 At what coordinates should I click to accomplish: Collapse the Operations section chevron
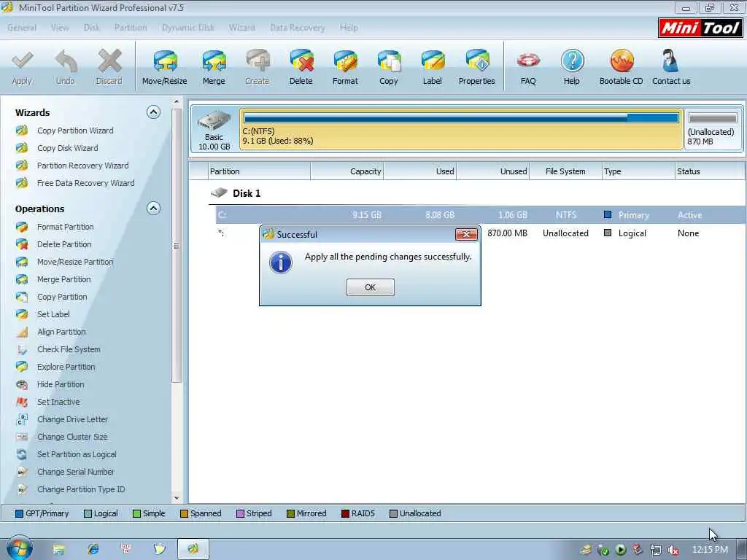point(153,209)
